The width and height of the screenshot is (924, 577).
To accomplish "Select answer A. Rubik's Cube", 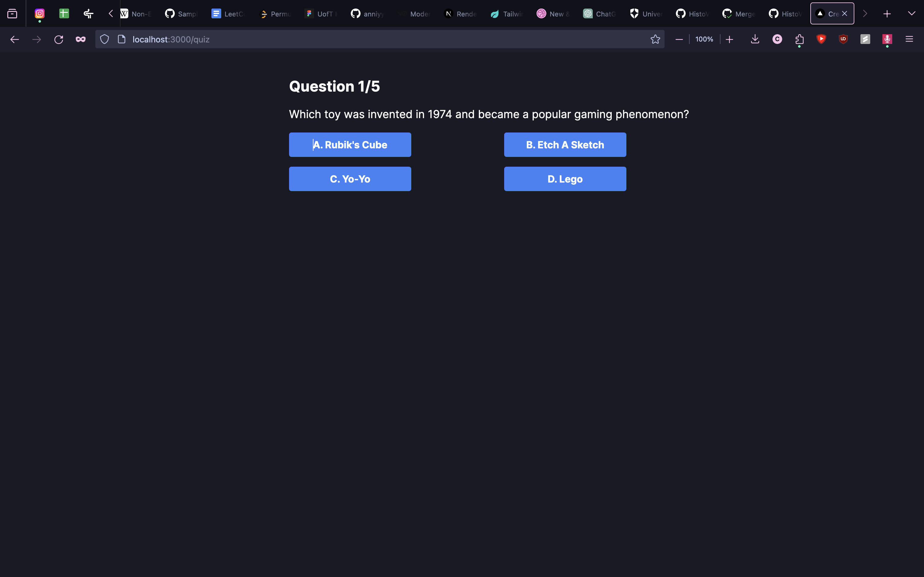I will coord(350,145).
